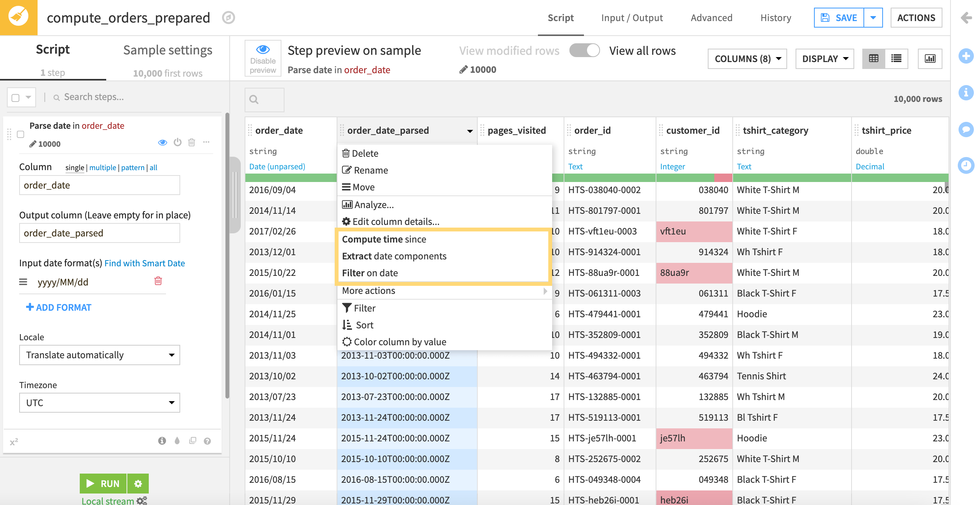Click the script panel vertical scrollbar
Image resolution: width=980 pixels, height=505 pixels.
227,255
